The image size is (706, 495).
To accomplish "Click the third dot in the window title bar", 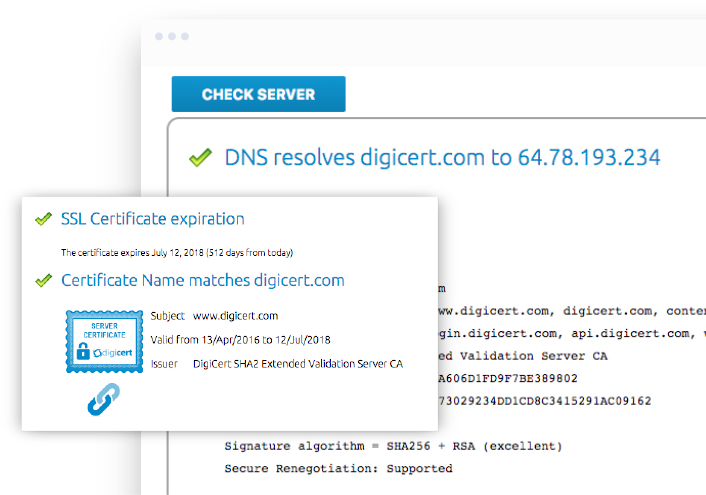I will pos(185,36).
